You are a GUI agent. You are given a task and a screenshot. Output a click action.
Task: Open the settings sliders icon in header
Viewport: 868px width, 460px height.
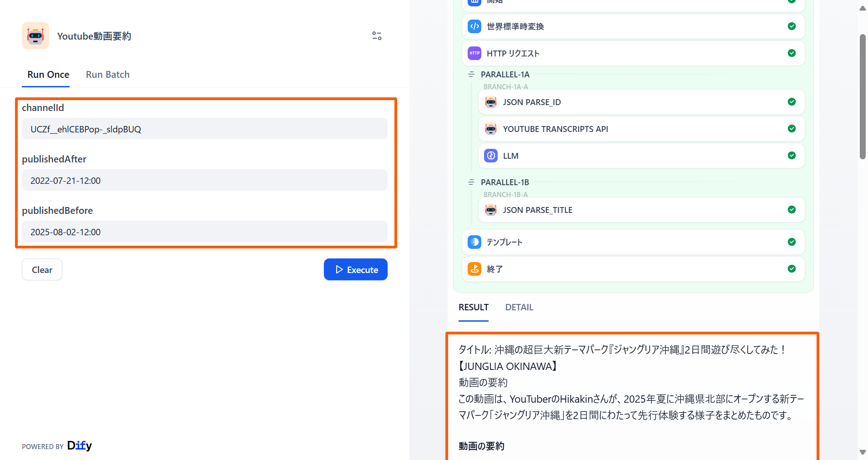coord(377,35)
